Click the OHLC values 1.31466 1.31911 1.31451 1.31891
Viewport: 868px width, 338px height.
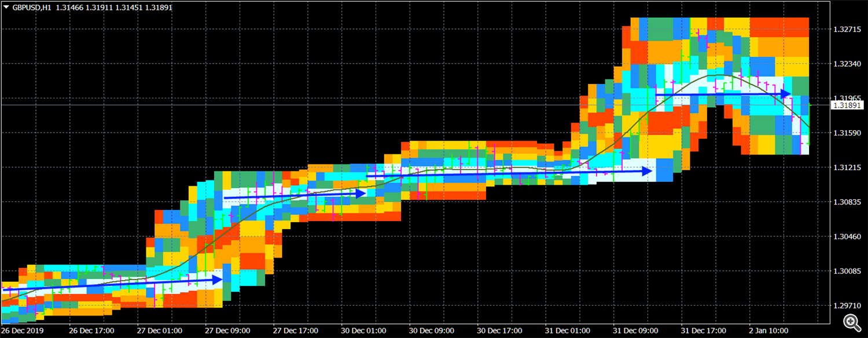pyautogui.click(x=114, y=7)
